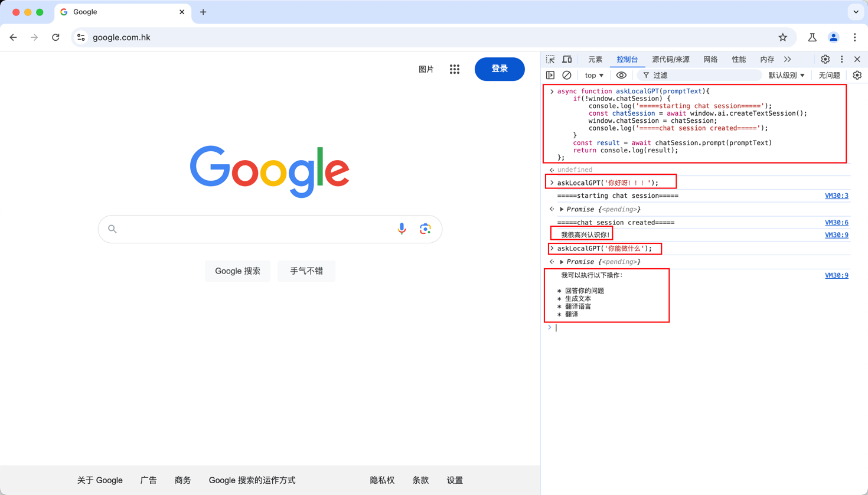
Task: Close the Google tab
Action: [182, 12]
